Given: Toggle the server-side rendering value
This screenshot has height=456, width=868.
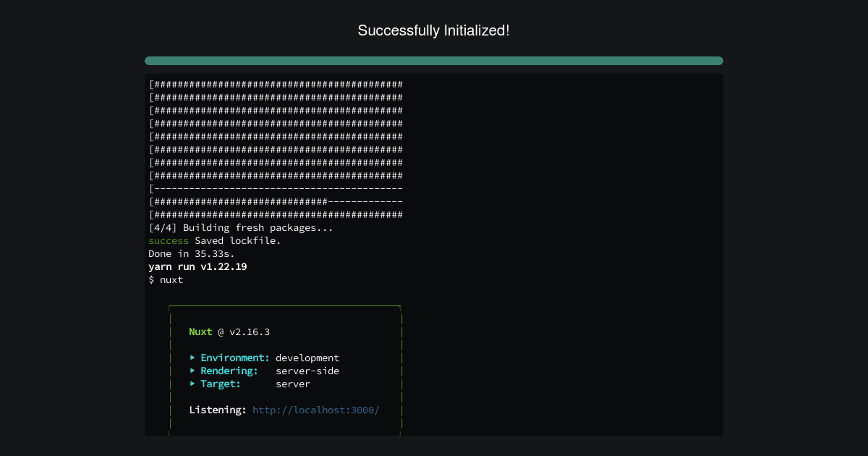Looking at the screenshot, I should [x=307, y=371].
